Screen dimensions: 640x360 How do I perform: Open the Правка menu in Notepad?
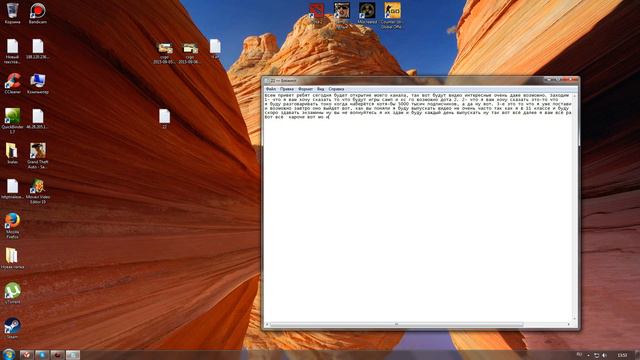point(287,89)
